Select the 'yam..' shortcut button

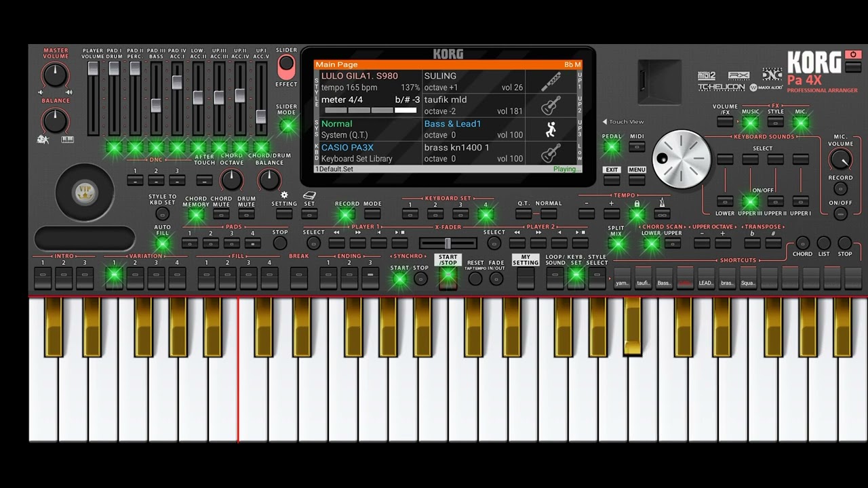622,279
